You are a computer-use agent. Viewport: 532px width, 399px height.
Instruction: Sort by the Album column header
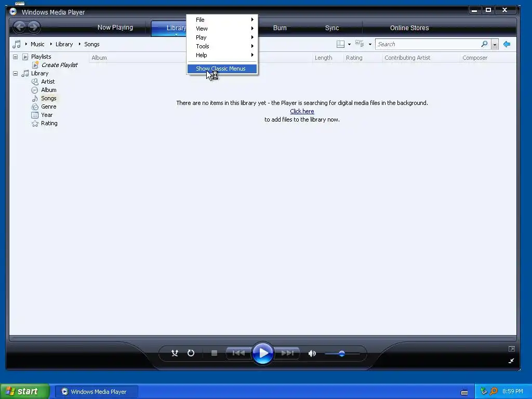(x=99, y=58)
